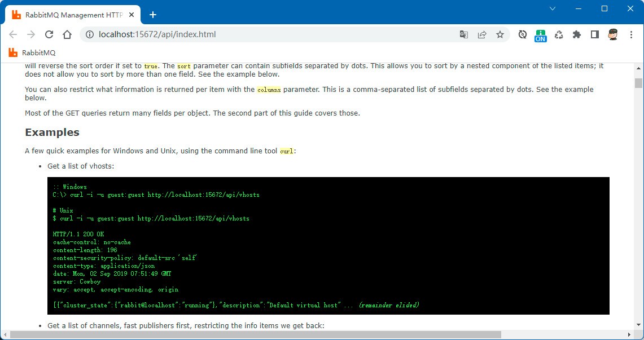The height and width of the screenshot is (340, 644).
Task: Open the translate page icon
Action: click(x=464, y=34)
